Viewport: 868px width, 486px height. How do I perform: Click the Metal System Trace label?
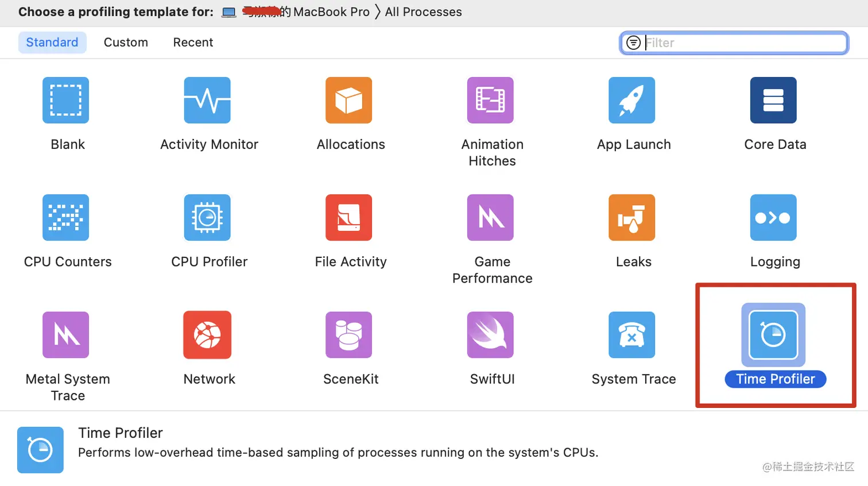click(68, 387)
